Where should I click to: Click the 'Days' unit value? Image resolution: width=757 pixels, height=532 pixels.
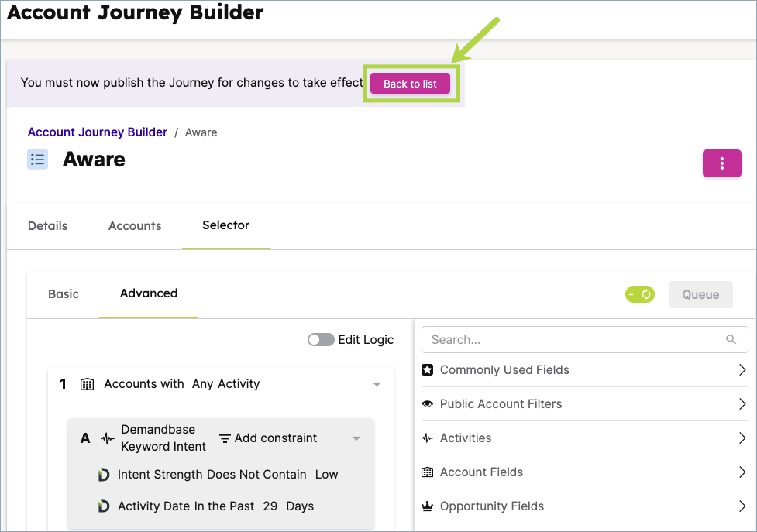click(300, 506)
